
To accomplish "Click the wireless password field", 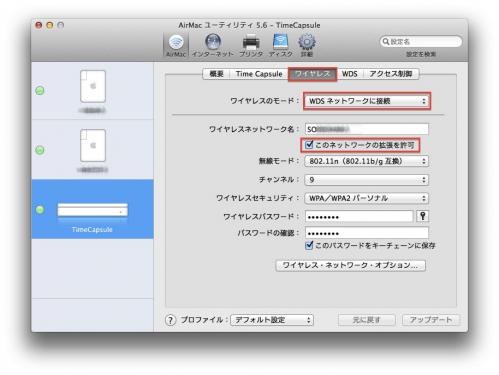I will pyautogui.click(x=359, y=216).
